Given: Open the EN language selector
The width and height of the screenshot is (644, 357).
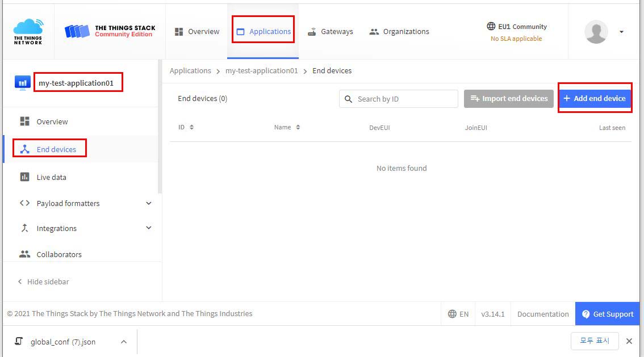Looking at the screenshot, I should pos(458,314).
